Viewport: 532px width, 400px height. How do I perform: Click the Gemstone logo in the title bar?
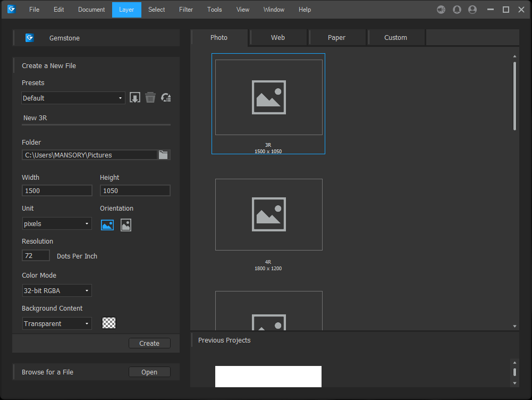tap(11, 9)
